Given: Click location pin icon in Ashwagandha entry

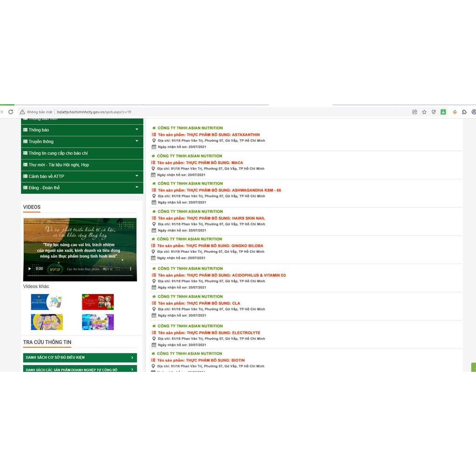Looking at the screenshot, I should [x=154, y=196].
